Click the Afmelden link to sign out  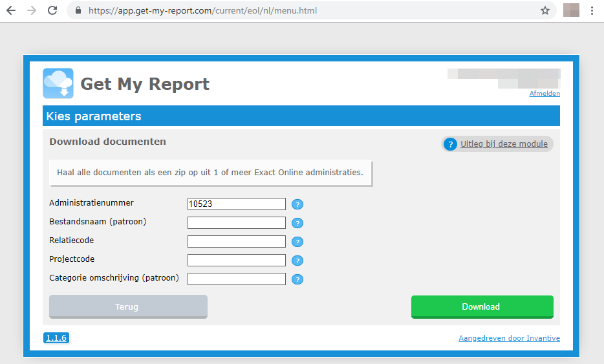tap(545, 94)
